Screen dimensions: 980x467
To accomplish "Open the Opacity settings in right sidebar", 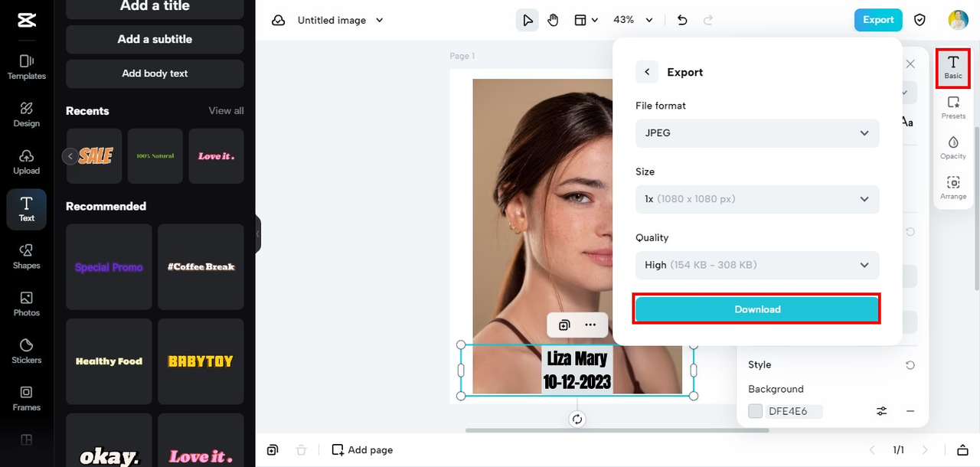I will pyautogui.click(x=952, y=147).
